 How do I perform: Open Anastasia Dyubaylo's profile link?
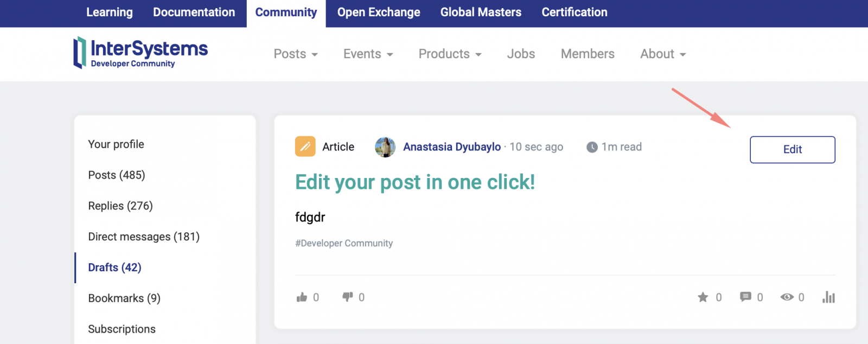(452, 147)
